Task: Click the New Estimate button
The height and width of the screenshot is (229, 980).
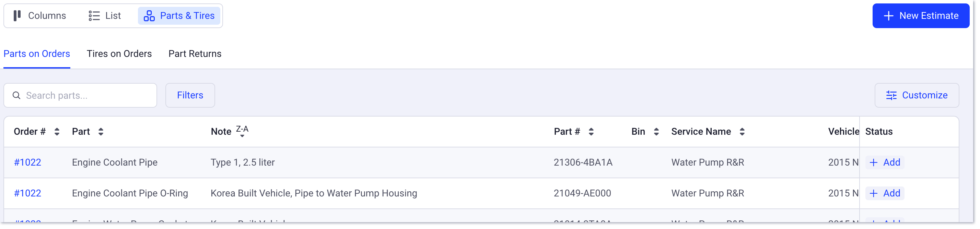Action: 921,15
